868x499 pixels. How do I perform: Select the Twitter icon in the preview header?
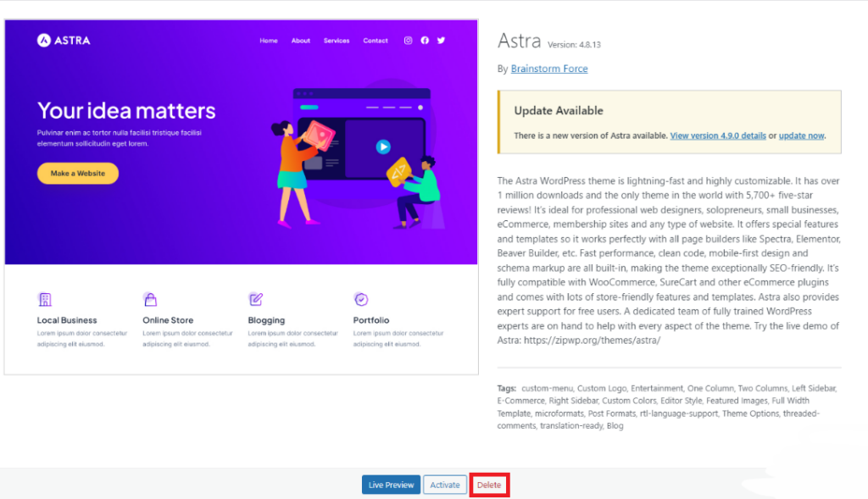441,39
